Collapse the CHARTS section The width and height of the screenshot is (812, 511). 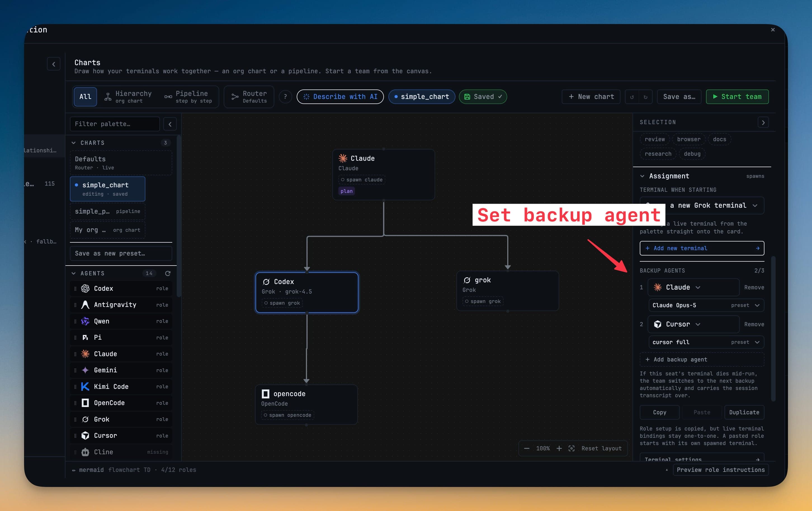(x=74, y=143)
